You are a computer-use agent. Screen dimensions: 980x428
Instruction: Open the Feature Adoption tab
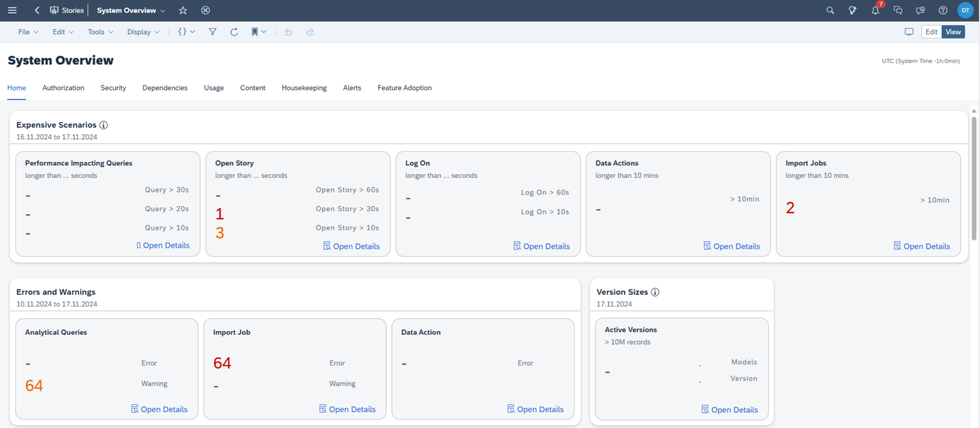click(x=404, y=87)
